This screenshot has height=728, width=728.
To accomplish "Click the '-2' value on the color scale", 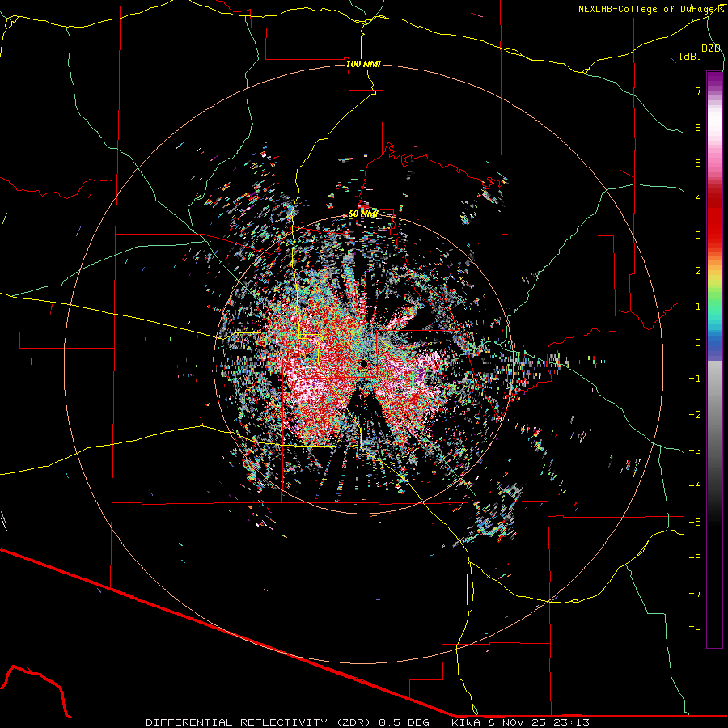I will (695, 415).
